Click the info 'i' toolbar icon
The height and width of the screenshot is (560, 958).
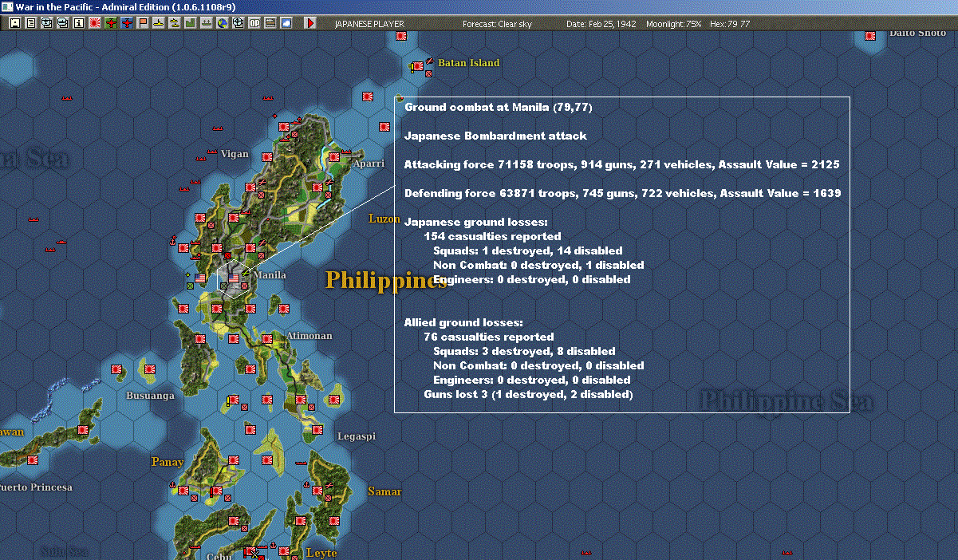[78, 23]
